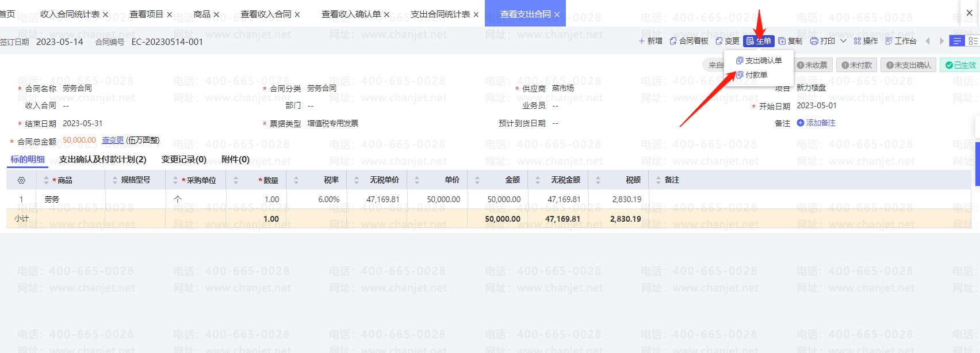Viewport: 980px width, 353px height.
Task: Switch to 查看收入确认单 tab
Action: point(351,14)
